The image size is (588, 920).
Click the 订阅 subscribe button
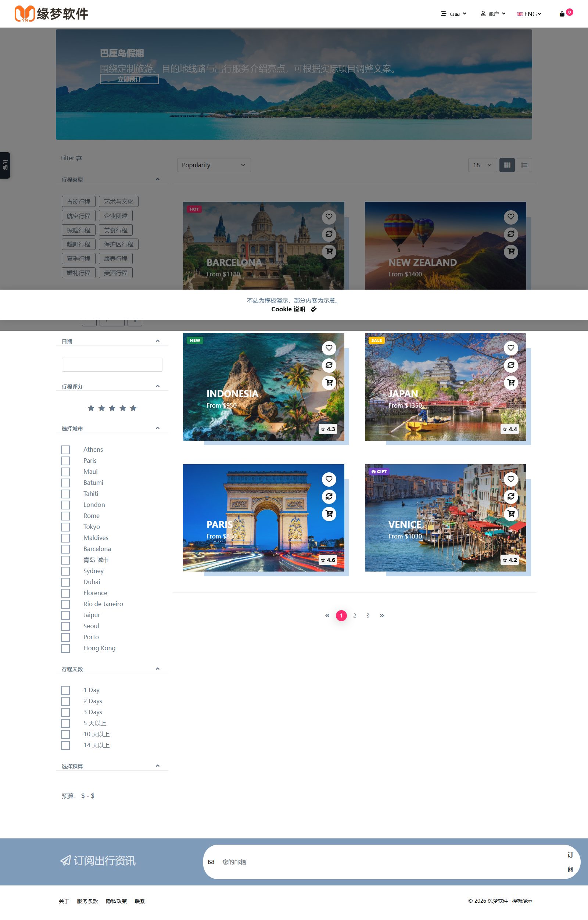pyautogui.click(x=570, y=862)
